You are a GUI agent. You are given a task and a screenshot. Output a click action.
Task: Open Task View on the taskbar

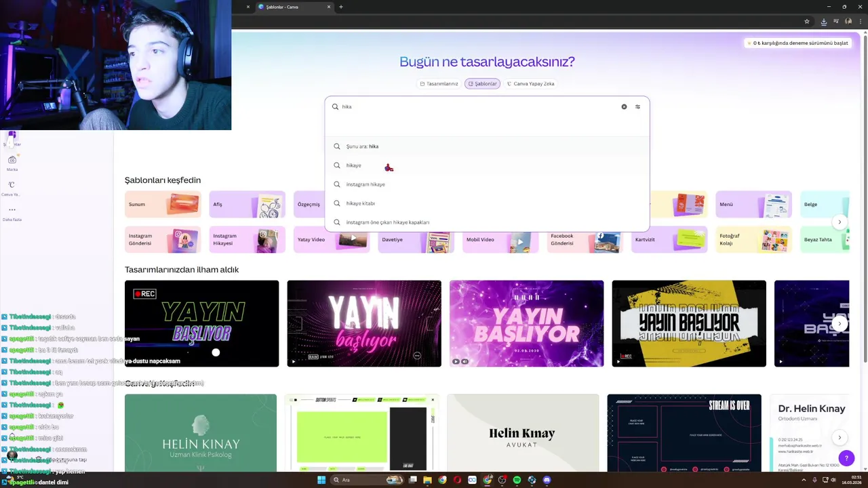click(412, 480)
